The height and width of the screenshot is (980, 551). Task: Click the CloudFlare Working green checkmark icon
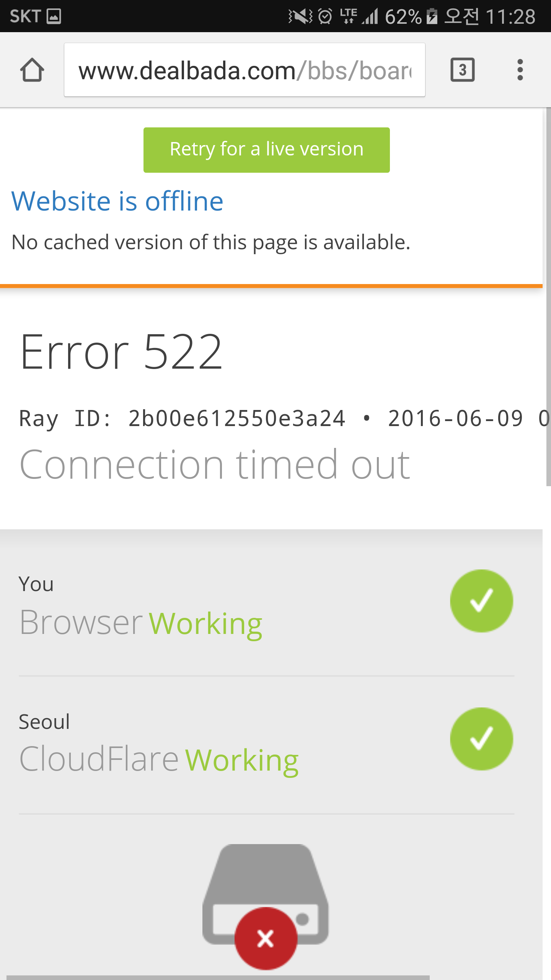pyautogui.click(x=481, y=738)
